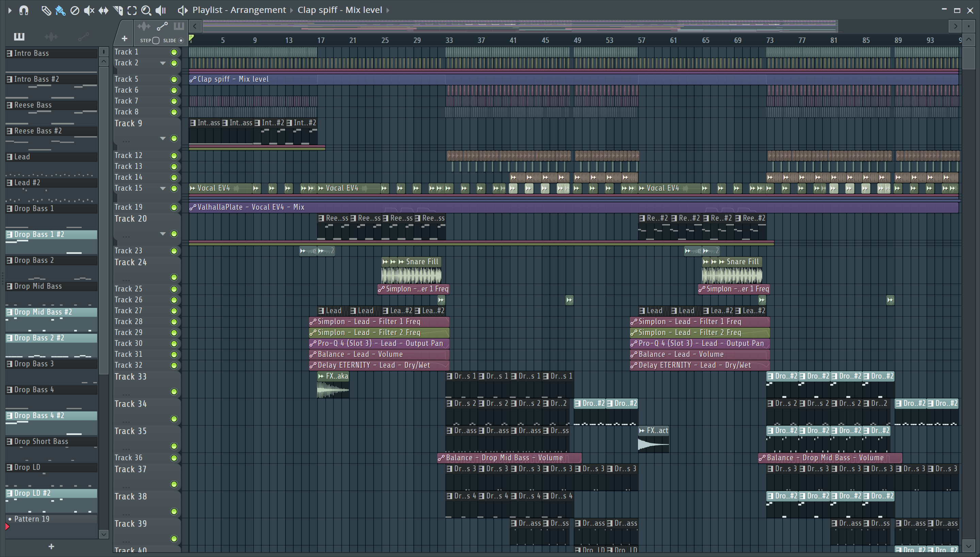980x557 pixels.
Task: Collapse the Track 2 group arrow
Action: coord(163,63)
